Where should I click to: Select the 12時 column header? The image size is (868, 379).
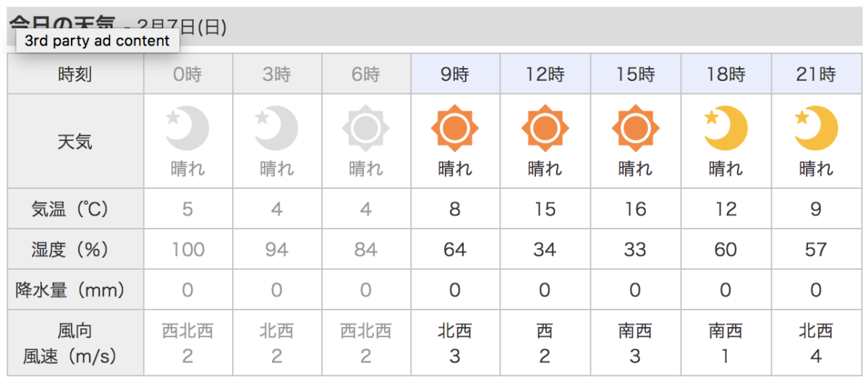(x=545, y=74)
